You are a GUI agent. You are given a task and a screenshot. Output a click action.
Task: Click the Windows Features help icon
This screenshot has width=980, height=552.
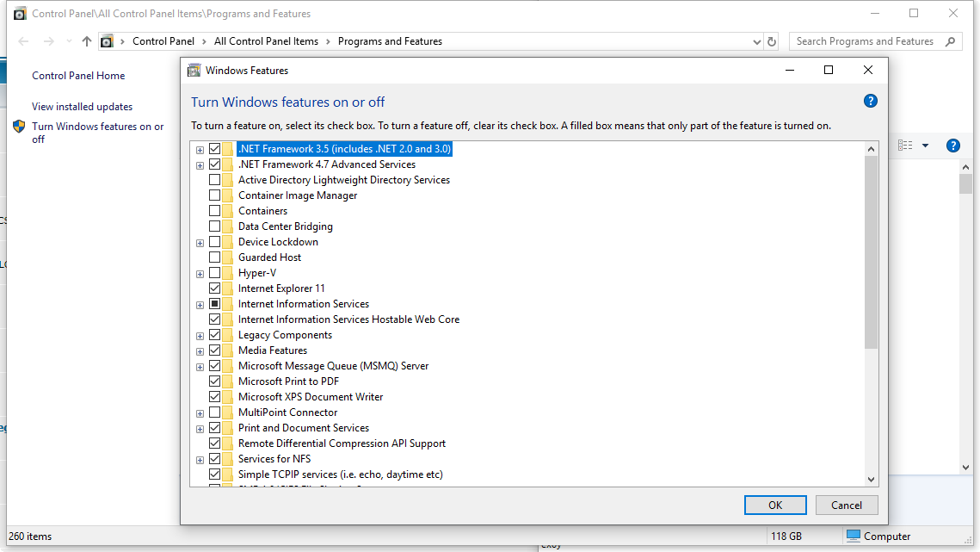[x=870, y=102]
